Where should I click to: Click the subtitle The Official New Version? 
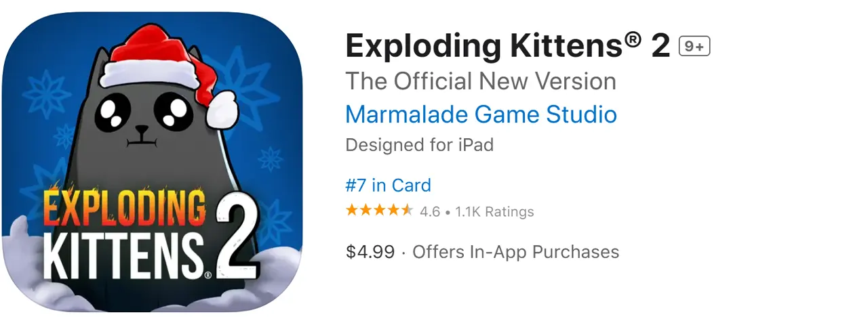[481, 81]
